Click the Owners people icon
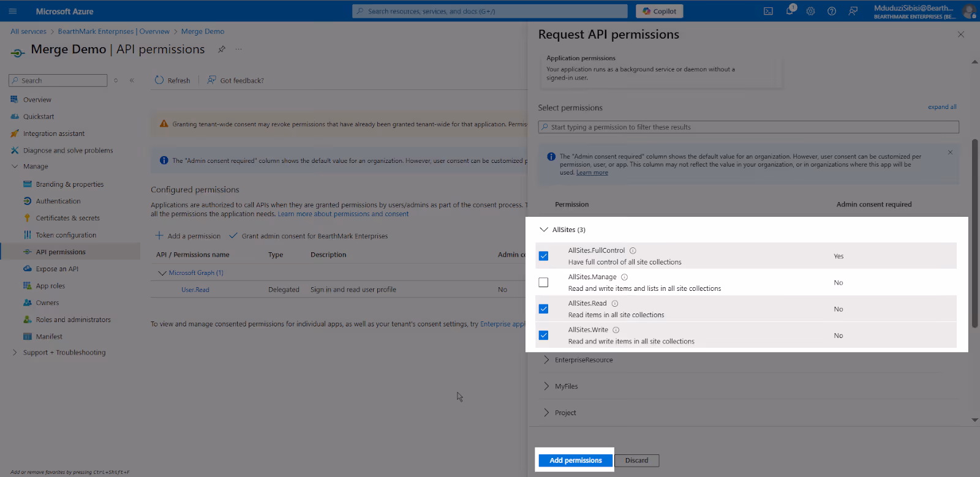Image resolution: width=980 pixels, height=477 pixels. [27, 302]
